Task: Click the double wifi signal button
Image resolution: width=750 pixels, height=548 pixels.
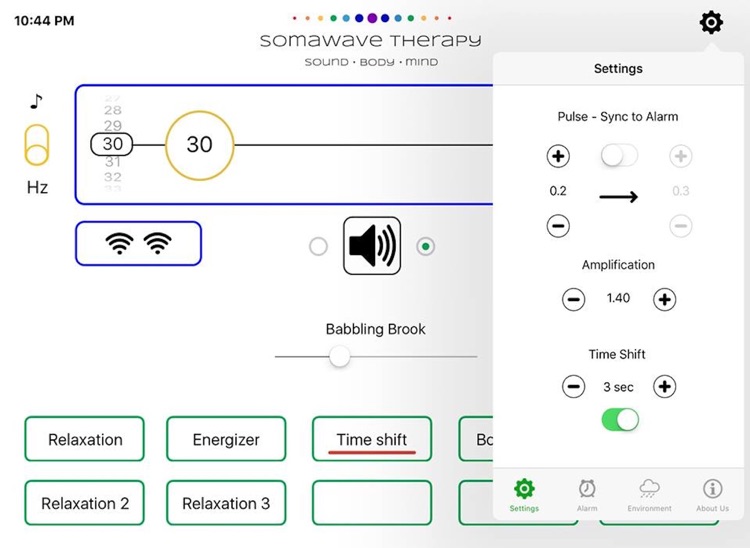Action: click(x=138, y=243)
